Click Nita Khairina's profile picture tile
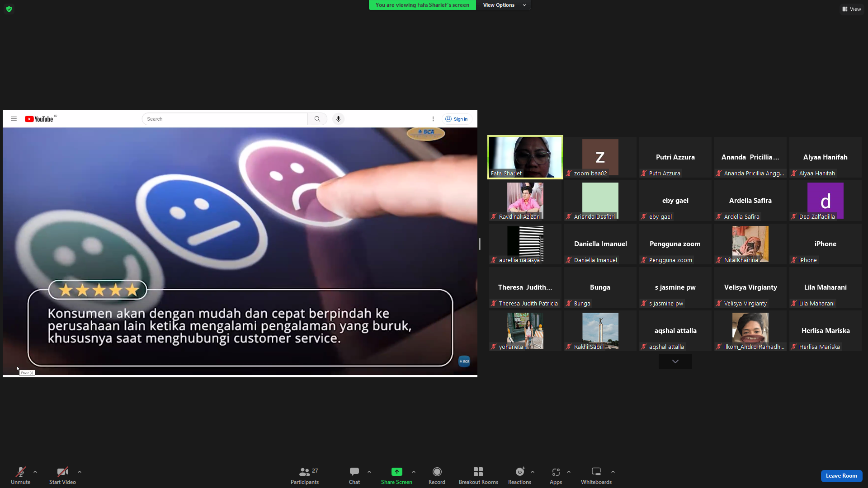Image resolution: width=868 pixels, height=488 pixels. 750,244
